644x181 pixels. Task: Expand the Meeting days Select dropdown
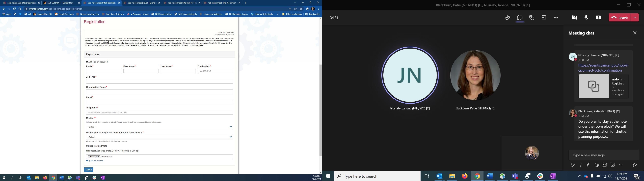click(159, 127)
